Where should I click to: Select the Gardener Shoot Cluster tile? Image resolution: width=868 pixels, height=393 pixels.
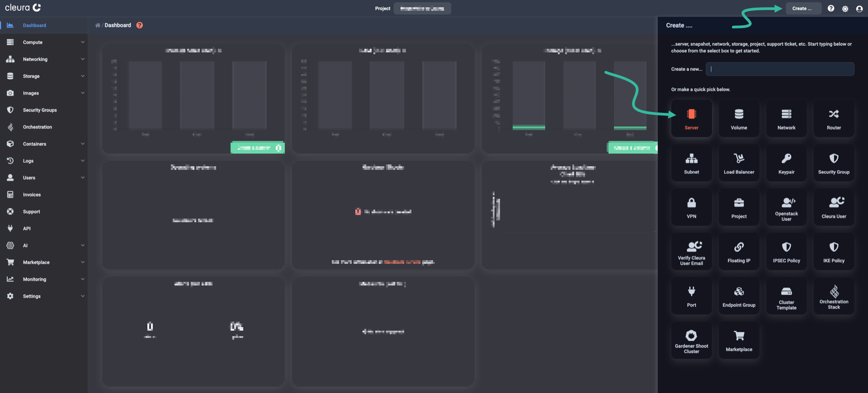(x=691, y=340)
